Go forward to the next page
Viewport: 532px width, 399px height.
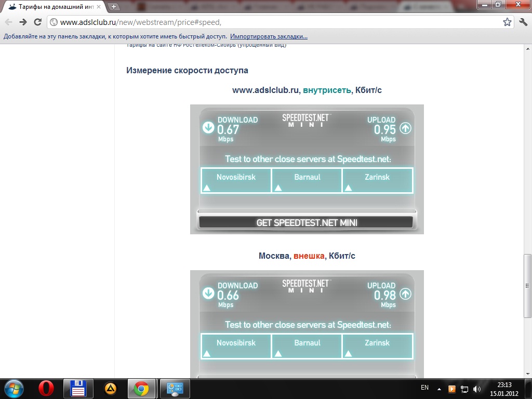point(23,22)
